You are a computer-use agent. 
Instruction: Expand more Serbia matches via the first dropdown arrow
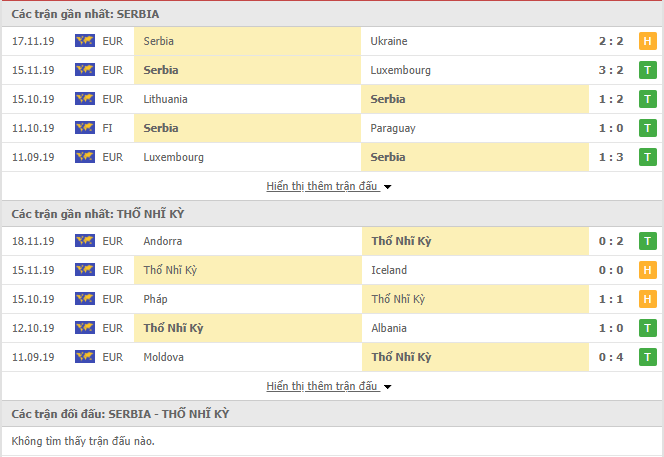point(387,187)
